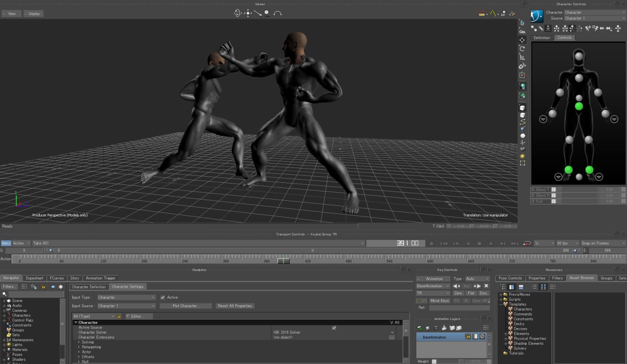
Task: Expand the Retargeting section in Character Settings
Action: (x=79, y=347)
